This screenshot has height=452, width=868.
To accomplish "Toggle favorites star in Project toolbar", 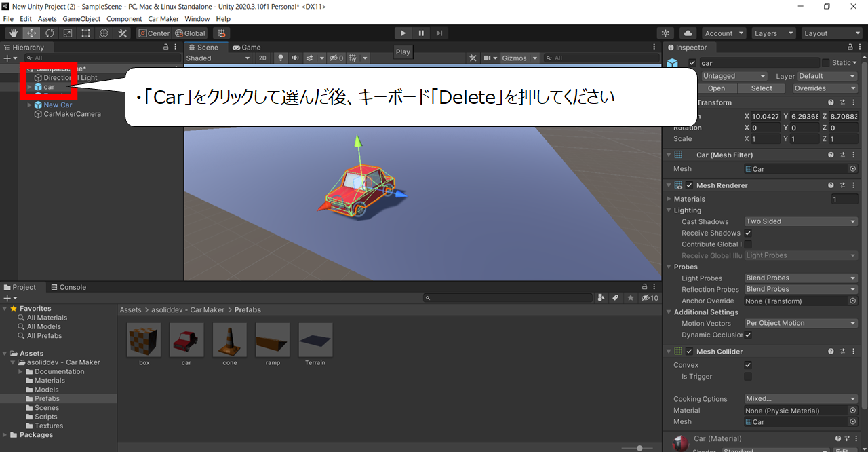I will [631, 298].
